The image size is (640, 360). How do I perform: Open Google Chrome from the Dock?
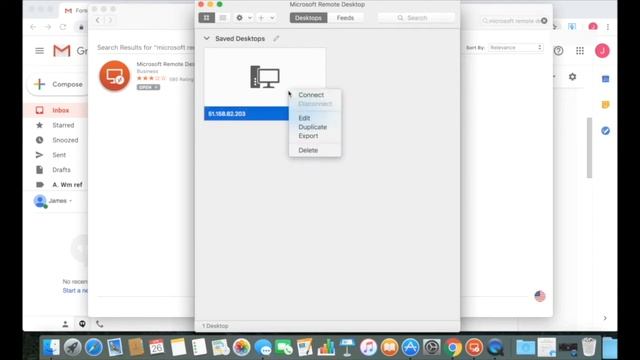(453, 347)
